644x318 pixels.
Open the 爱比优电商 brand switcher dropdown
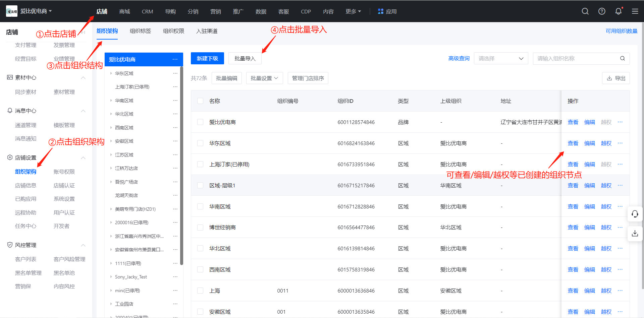tap(36, 11)
